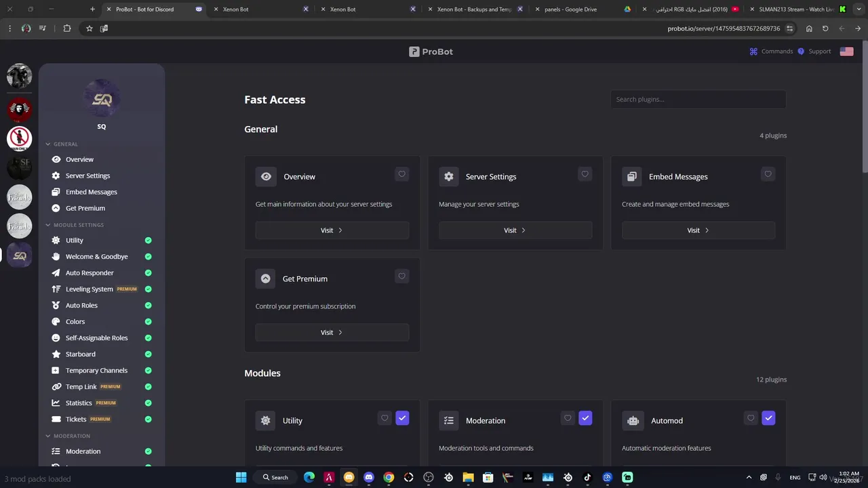
Task: Click the Leveling System chart icon
Action: click(x=56, y=289)
